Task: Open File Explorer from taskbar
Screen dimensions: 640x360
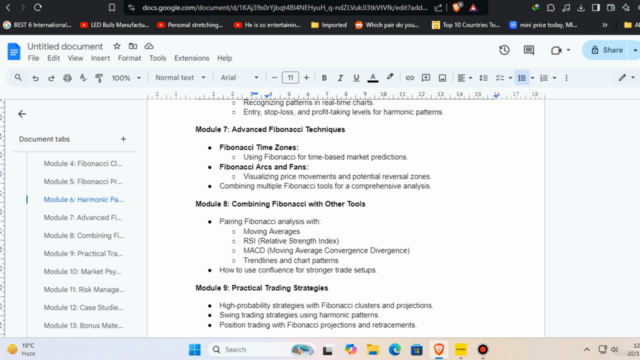Action: (373, 349)
